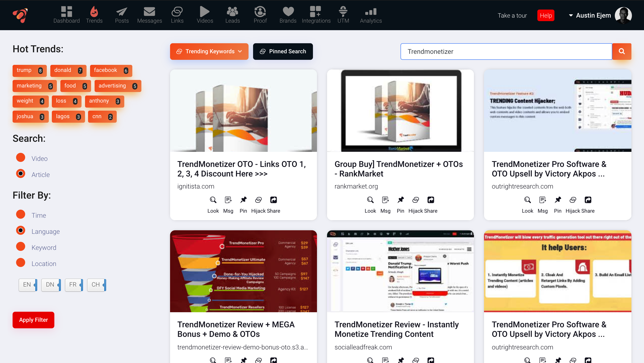Click the user profile avatar

pyautogui.click(x=623, y=15)
